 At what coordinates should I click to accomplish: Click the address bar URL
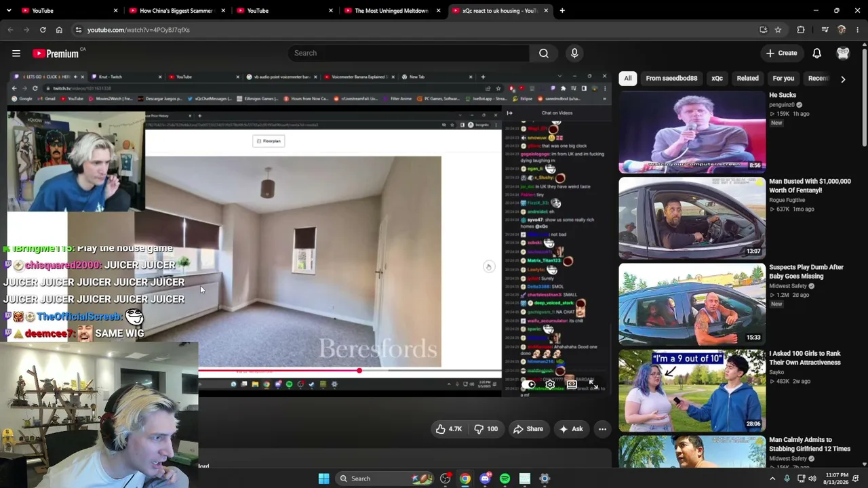click(138, 30)
